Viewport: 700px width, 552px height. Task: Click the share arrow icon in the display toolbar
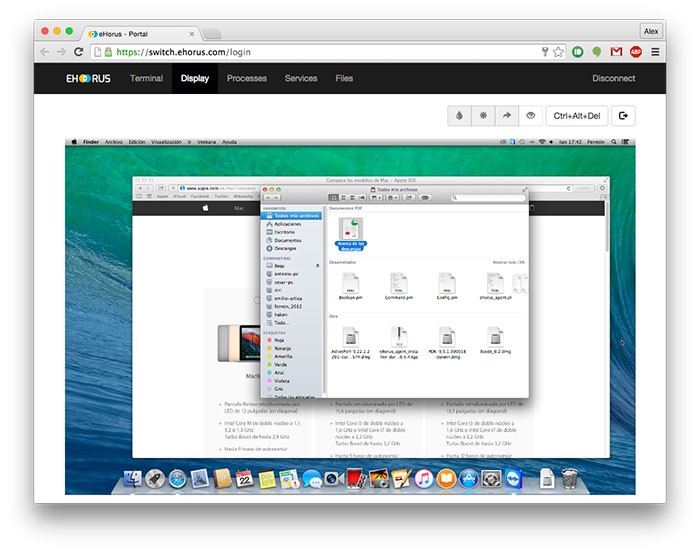pos(507,116)
